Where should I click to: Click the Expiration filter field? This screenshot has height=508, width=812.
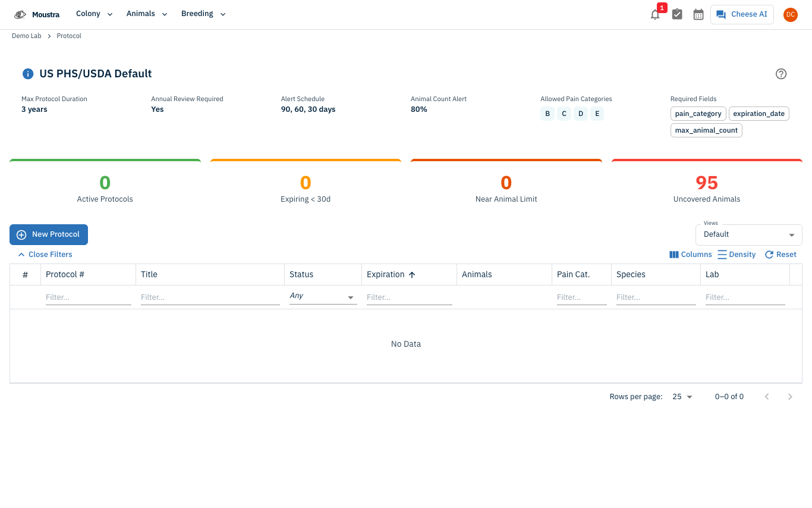coord(410,297)
